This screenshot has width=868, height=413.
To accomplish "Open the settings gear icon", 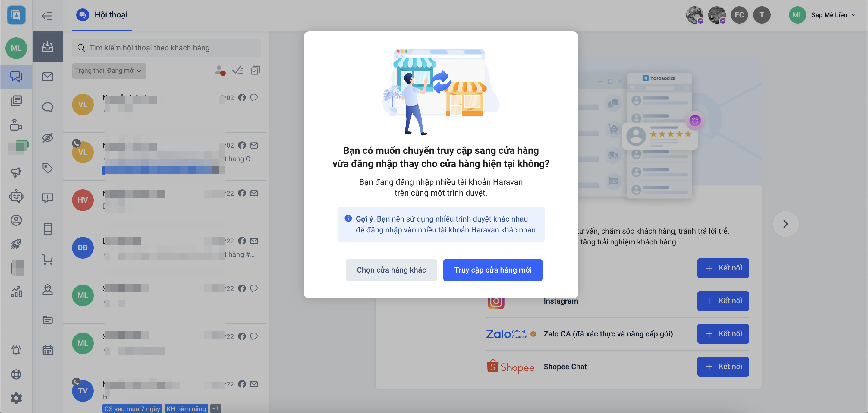I will (x=16, y=398).
